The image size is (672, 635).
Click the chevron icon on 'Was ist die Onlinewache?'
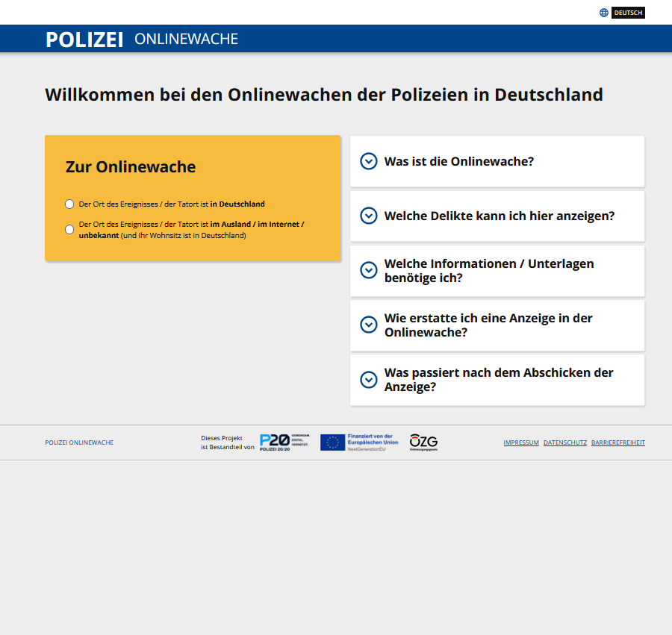(x=368, y=161)
